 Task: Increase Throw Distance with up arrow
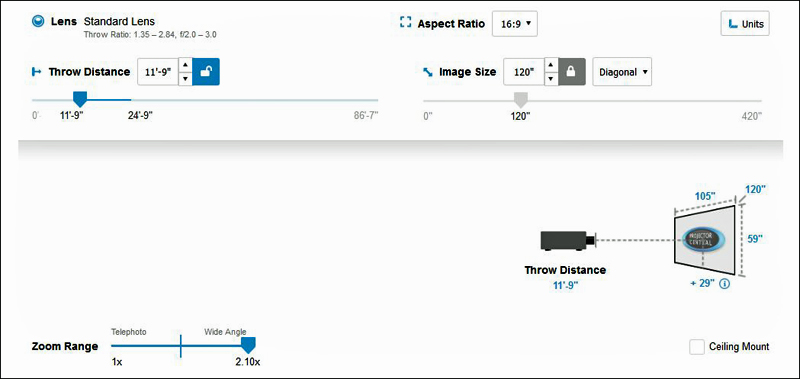point(185,65)
